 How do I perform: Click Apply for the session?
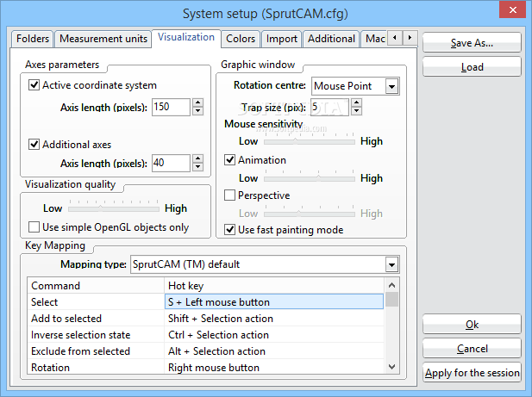point(472,373)
